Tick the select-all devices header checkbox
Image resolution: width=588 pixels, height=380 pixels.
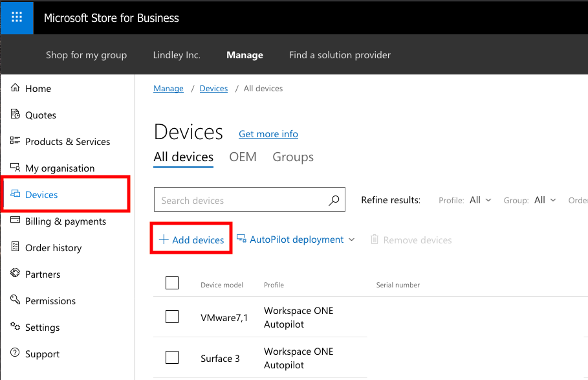(172, 283)
